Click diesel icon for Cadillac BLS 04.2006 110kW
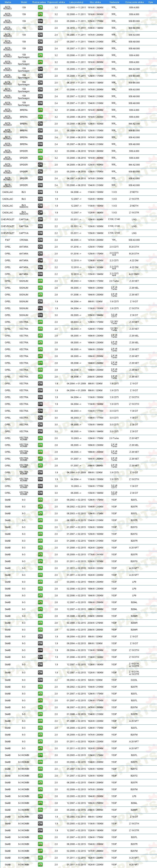Screen dimensions: 157x868 coord(40,192)
